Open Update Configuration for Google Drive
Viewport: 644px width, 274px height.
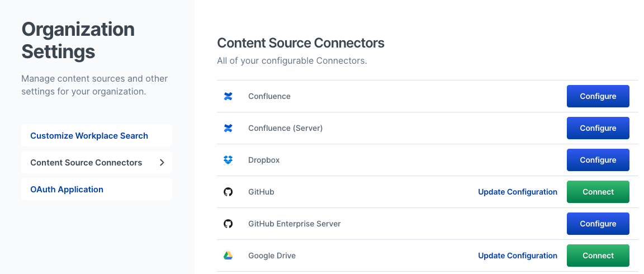517,256
